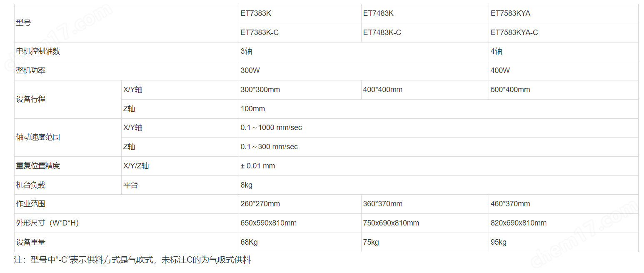Select the 750x690x810mm dimensions cell
The image size is (644, 273).
point(391,223)
